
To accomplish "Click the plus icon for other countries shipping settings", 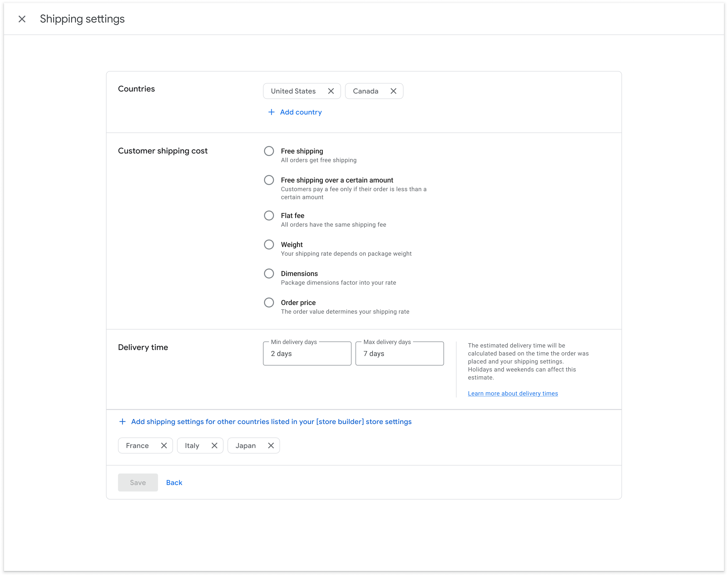I will 122,421.
